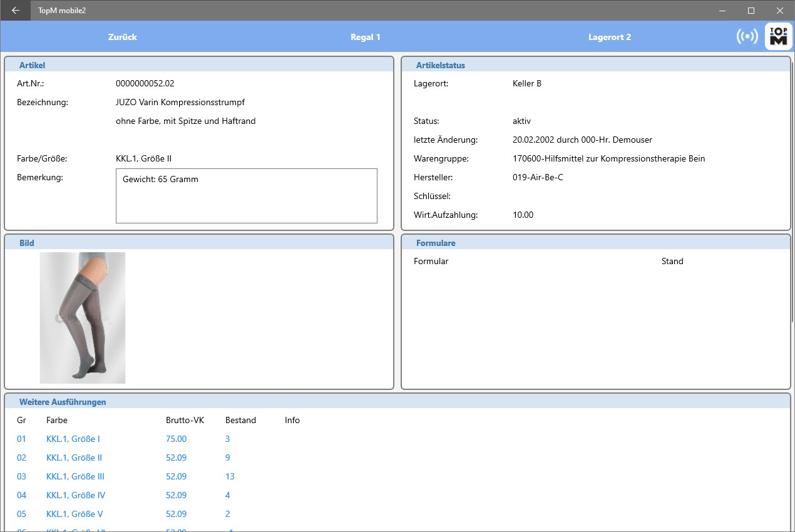This screenshot has width=795, height=532.
Task: Click the Stand column header
Action: coord(672,261)
